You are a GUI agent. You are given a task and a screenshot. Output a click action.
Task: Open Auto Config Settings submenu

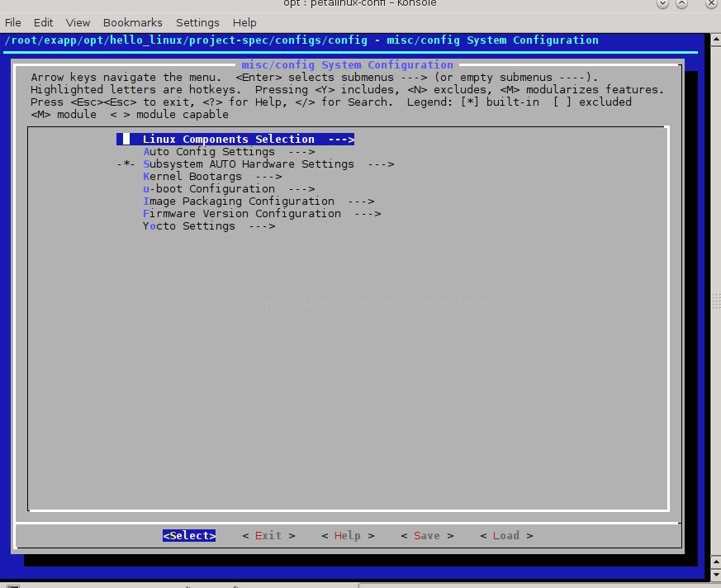coord(229,152)
